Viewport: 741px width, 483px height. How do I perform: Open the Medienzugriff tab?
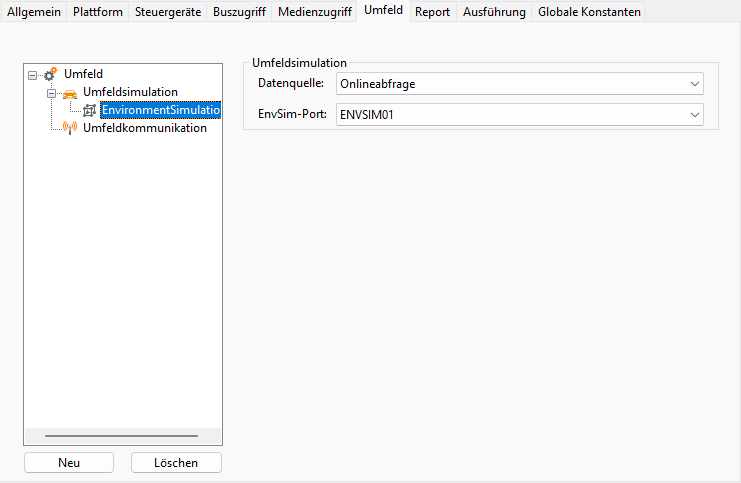click(315, 12)
